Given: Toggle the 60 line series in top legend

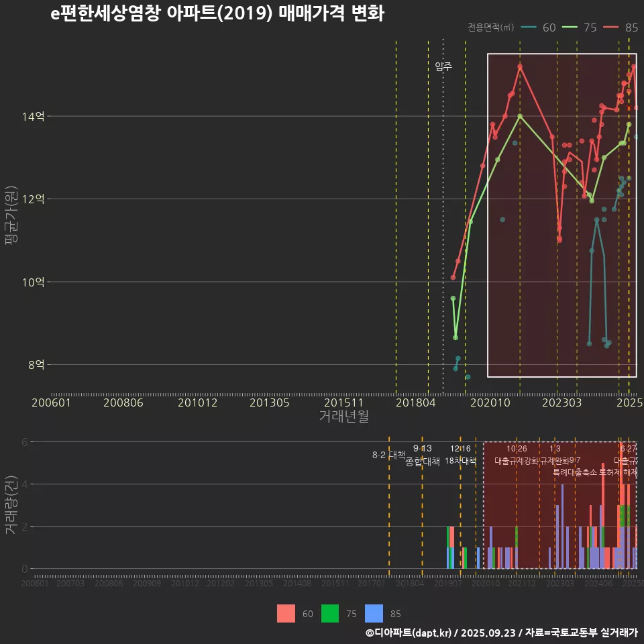Looking at the screenshot, I should point(539,28).
